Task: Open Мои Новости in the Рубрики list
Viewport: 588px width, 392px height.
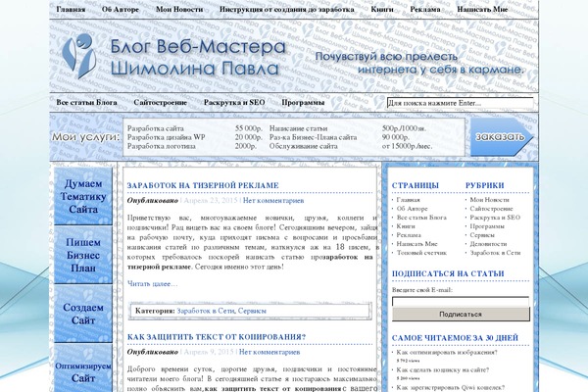Action: [489, 200]
